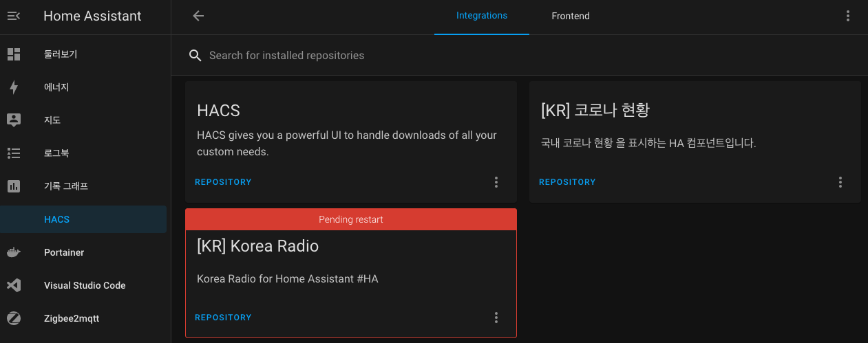Switch to the Integrations tab
Image resolution: width=868 pixels, height=343 pixels.
pyautogui.click(x=482, y=16)
